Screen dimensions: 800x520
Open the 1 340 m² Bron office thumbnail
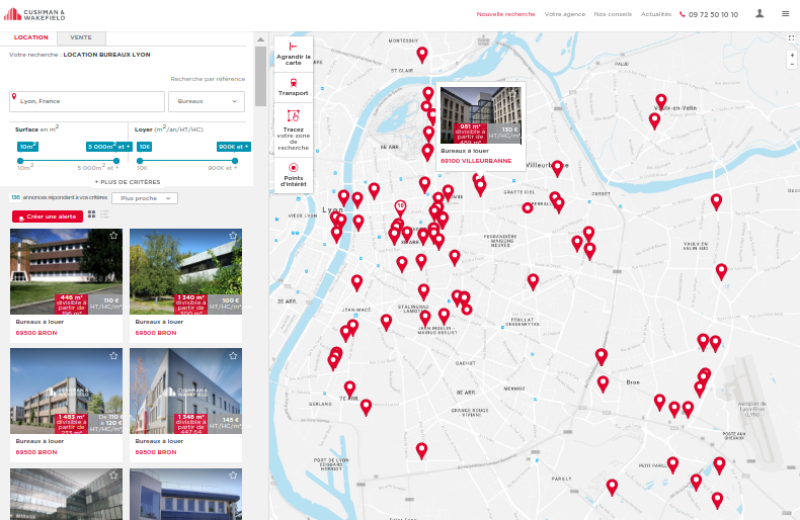[186, 271]
